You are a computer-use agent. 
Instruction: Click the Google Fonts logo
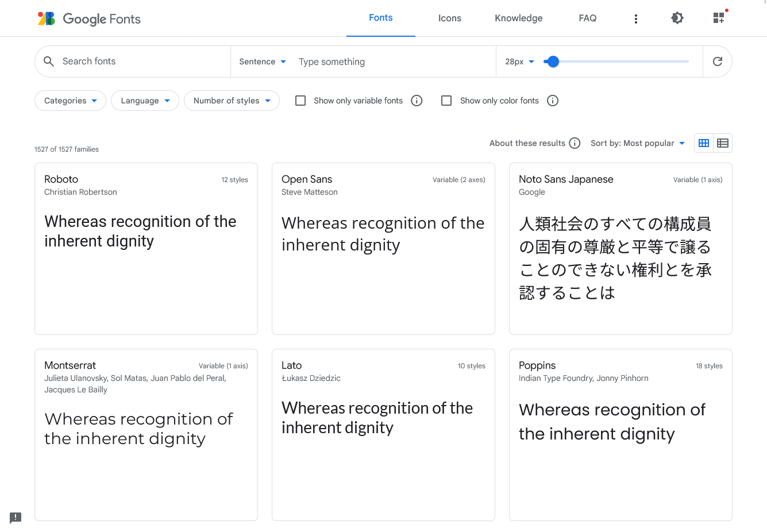tap(89, 19)
